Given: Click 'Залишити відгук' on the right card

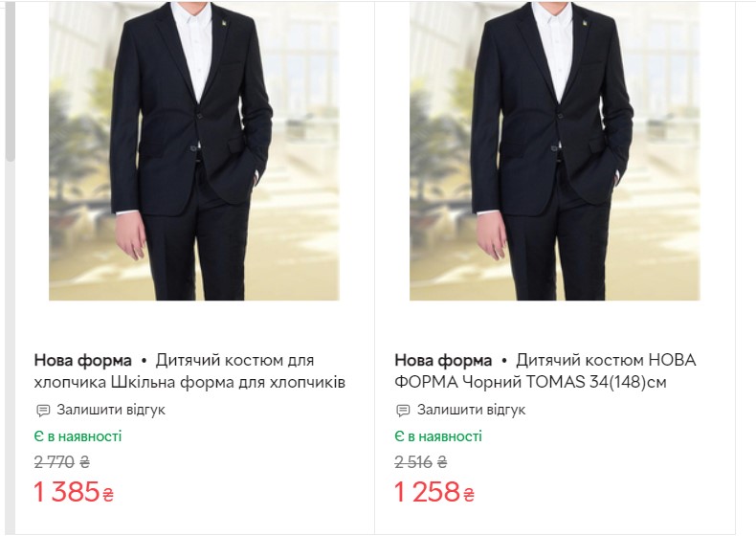Looking at the screenshot, I should [472, 411].
